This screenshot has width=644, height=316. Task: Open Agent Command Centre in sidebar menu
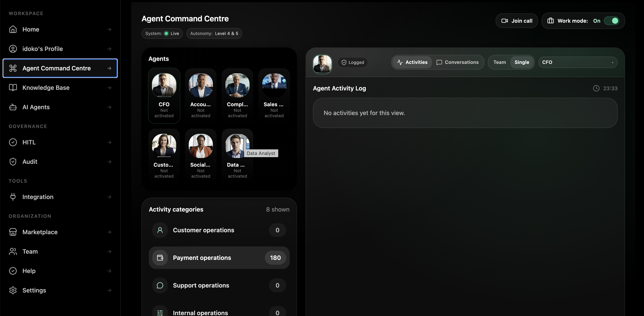(x=60, y=68)
